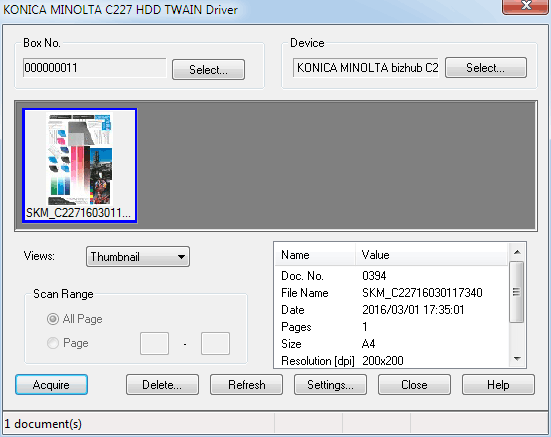Click the Device field KONICA MINOLTA bizhub
Viewport: 551px width, 437px height.
pos(366,67)
